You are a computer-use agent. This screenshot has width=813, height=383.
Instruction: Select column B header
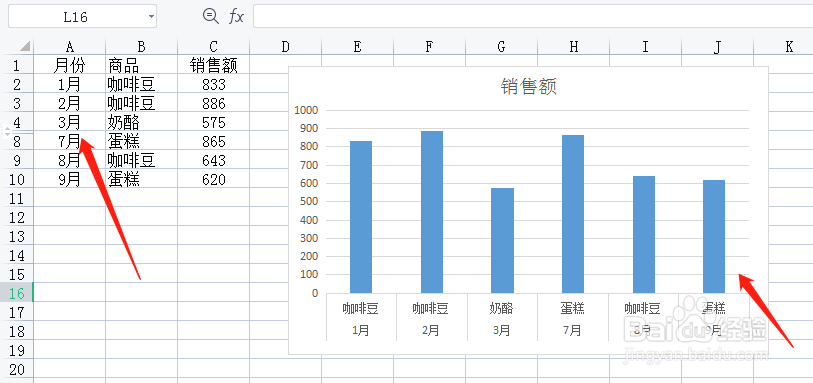142,47
